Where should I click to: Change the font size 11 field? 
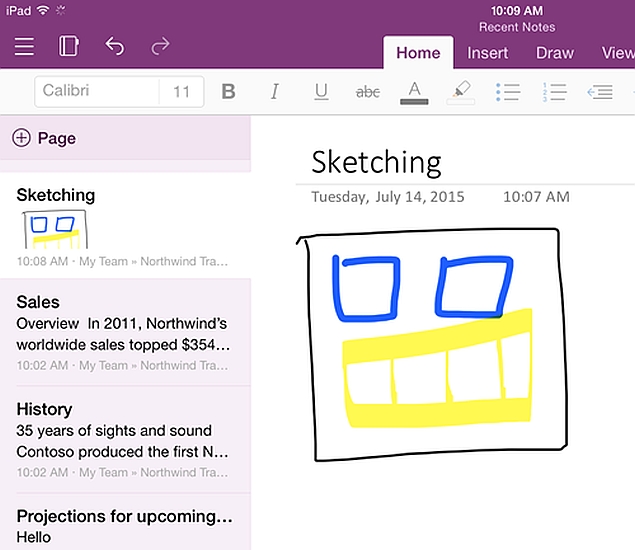(x=181, y=92)
